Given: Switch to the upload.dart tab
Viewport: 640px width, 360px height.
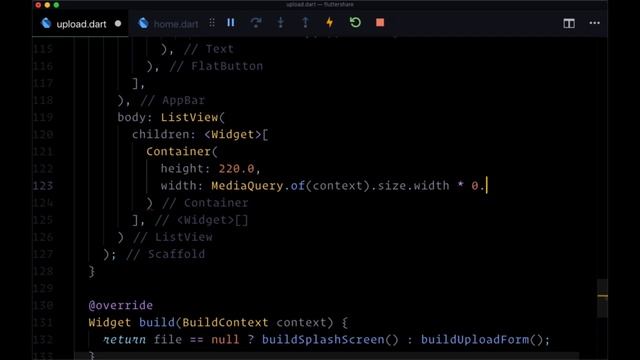Looking at the screenshot, I should point(81,24).
